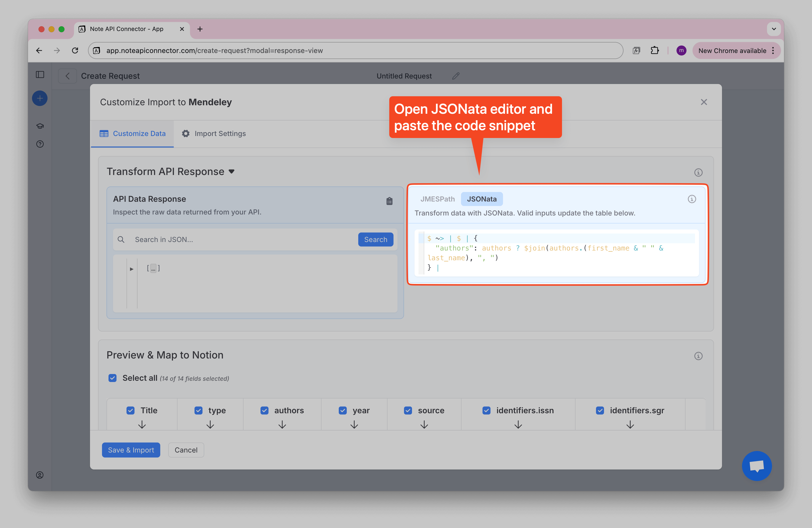812x528 pixels.
Task: Click the magnifier icon in JSON search
Action: (121, 239)
